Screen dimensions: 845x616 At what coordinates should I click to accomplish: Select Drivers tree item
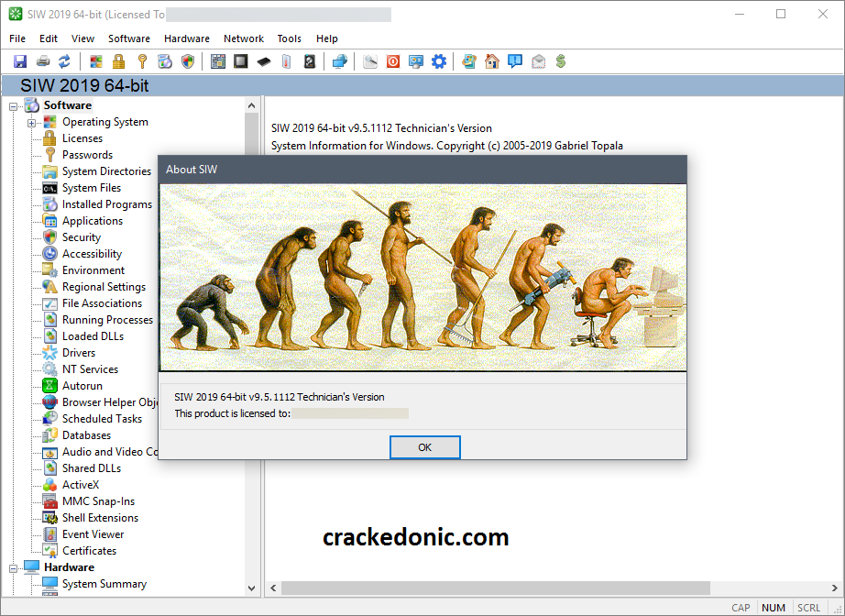tap(79, 353)
